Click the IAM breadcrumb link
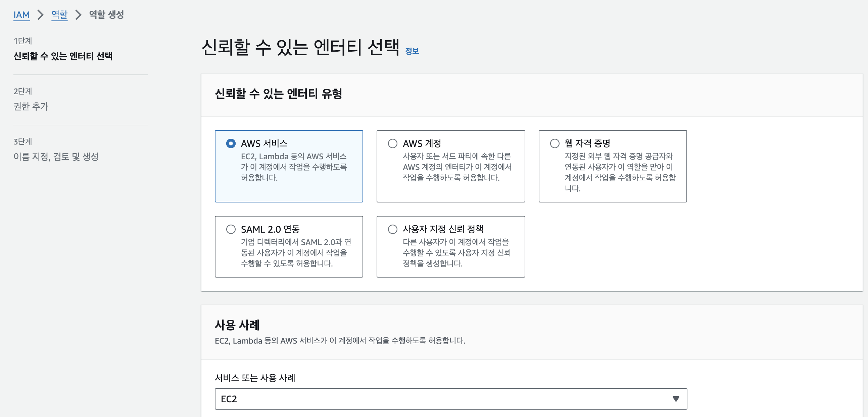 [21, 15]
